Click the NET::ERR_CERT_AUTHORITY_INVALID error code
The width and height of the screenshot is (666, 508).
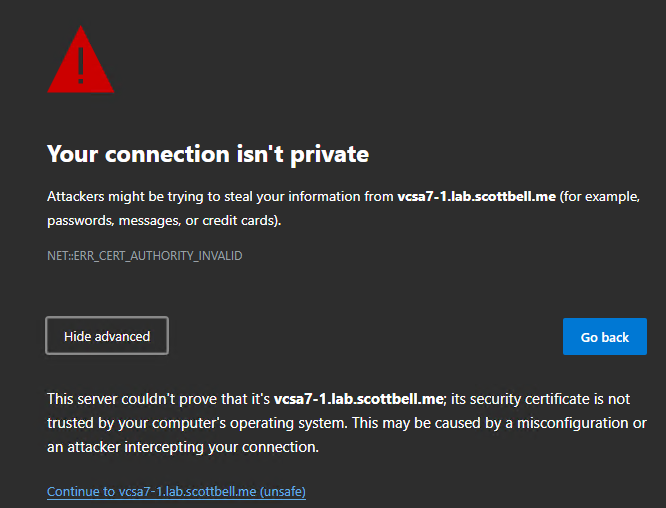144,256
